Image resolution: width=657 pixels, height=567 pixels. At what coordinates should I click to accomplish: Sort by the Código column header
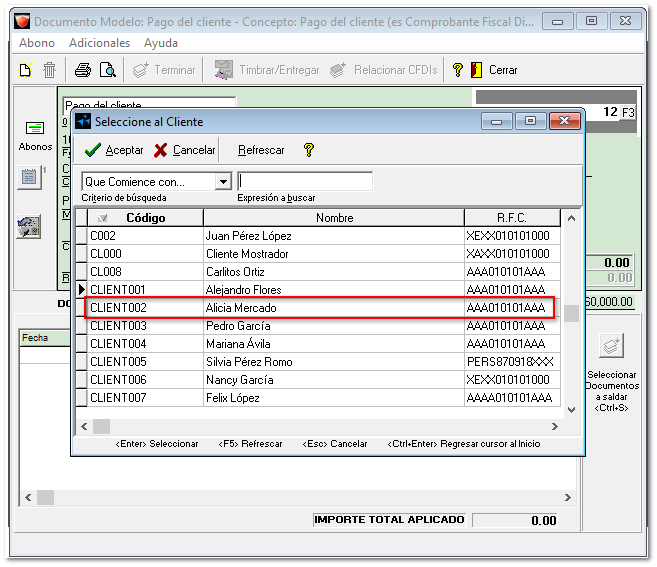click(x=145, y=218)
